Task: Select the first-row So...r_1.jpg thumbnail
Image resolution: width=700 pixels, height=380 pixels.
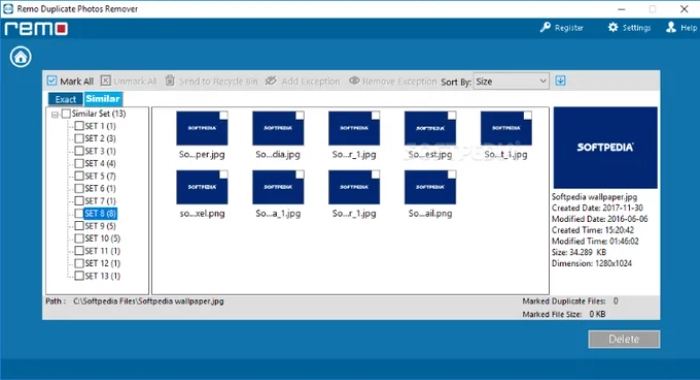Action: coord(354,128)
